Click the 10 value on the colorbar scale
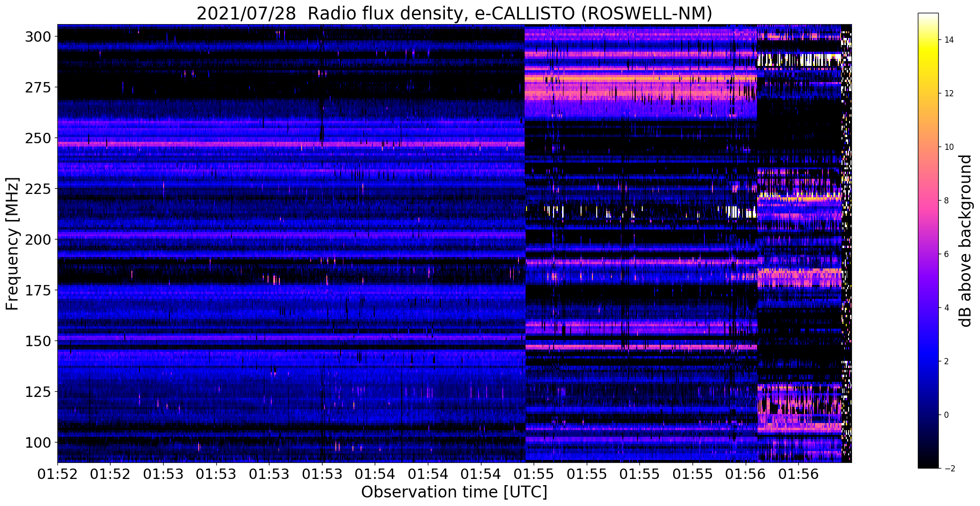 click(x=949, y=147)
